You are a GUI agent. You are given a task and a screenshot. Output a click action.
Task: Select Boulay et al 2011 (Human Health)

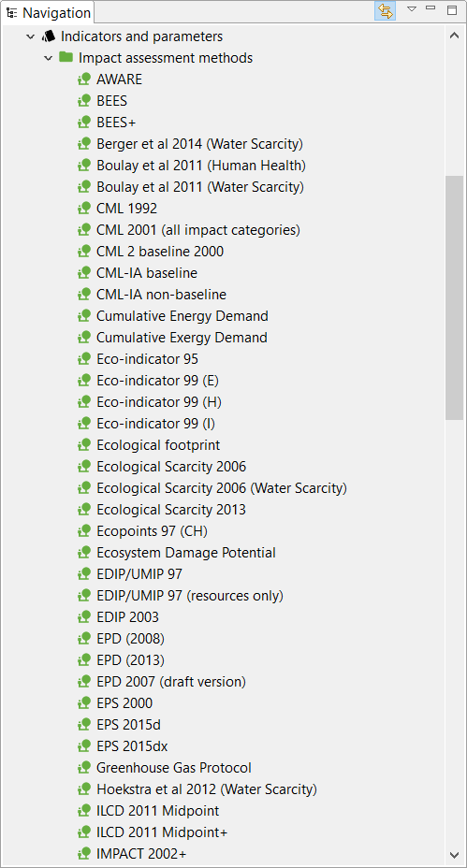pyautogui.click(x=201, y=166)
